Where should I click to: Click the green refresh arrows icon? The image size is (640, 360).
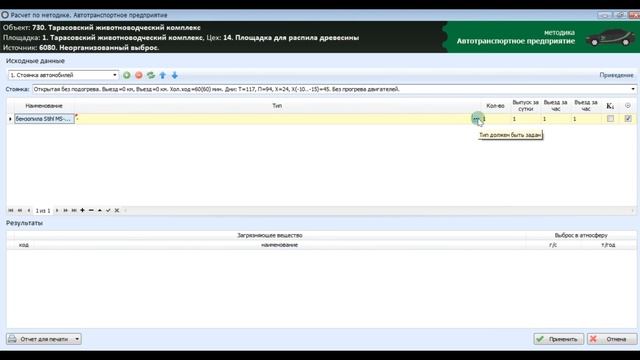click(x=151, y=75)
